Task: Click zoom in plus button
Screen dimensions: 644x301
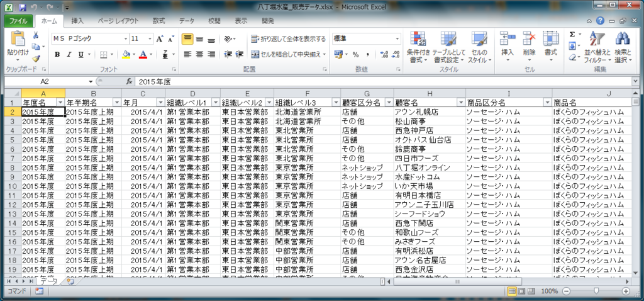Action: point(626,291)
